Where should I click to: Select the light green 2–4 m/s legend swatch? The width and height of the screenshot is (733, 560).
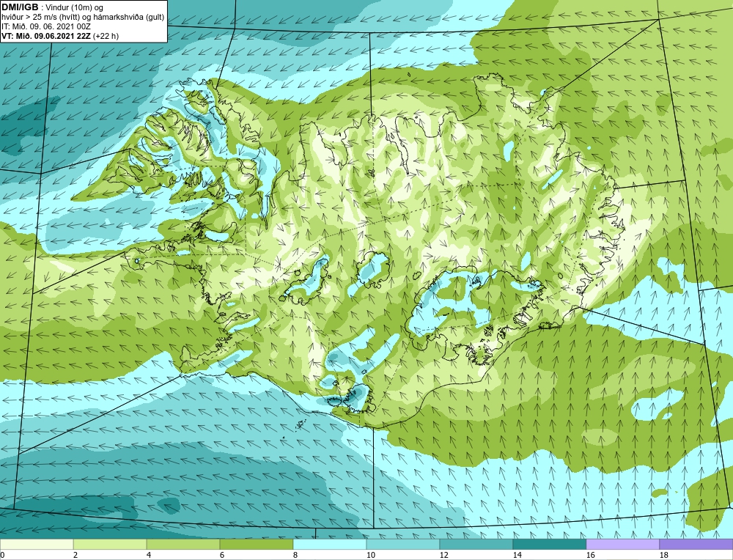point(110,544)
